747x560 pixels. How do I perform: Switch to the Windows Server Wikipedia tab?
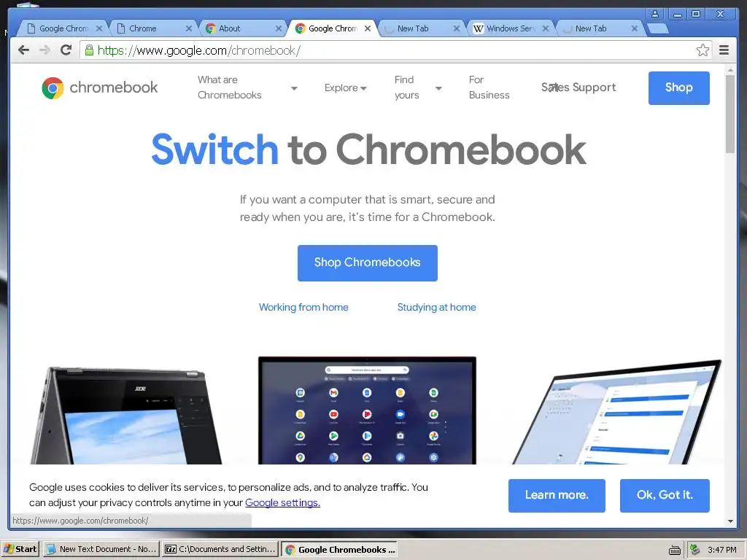508,28
